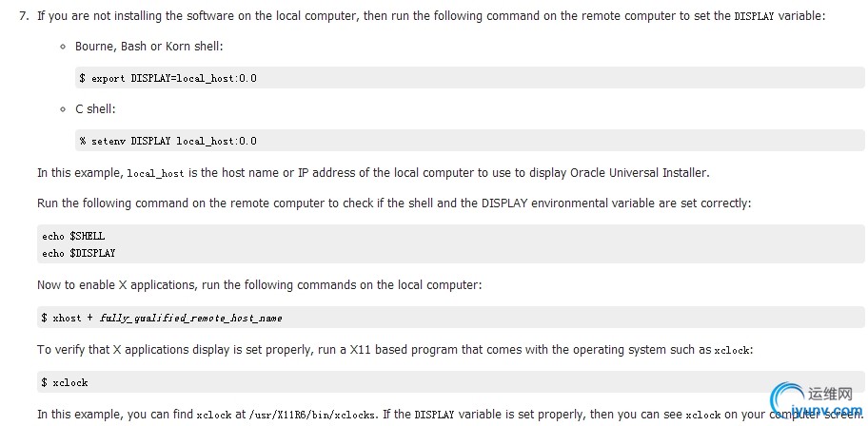Click the "Bourne, Bash or Korn shell:" label

(x=148, y=47)
